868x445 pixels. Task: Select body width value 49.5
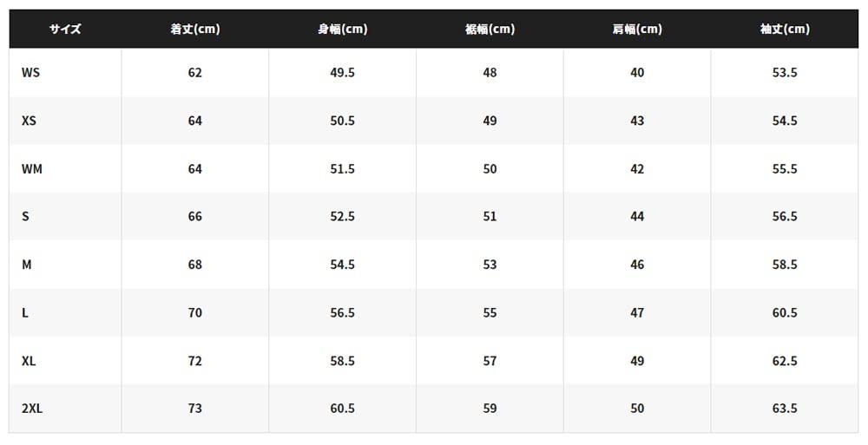(x=343, y=73)
